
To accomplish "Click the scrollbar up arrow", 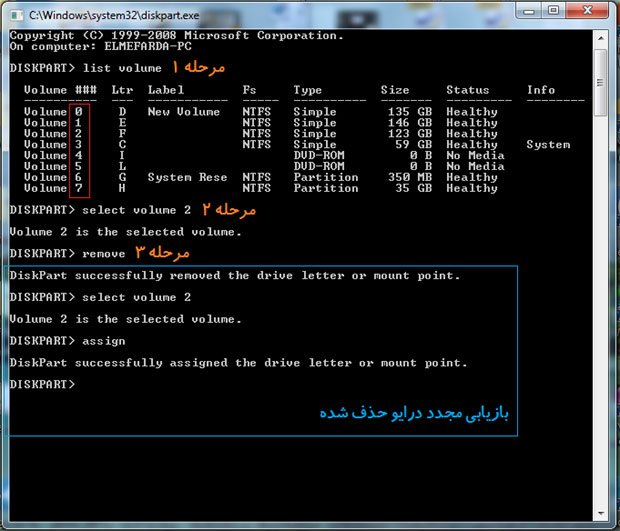I will click(601, 38).
